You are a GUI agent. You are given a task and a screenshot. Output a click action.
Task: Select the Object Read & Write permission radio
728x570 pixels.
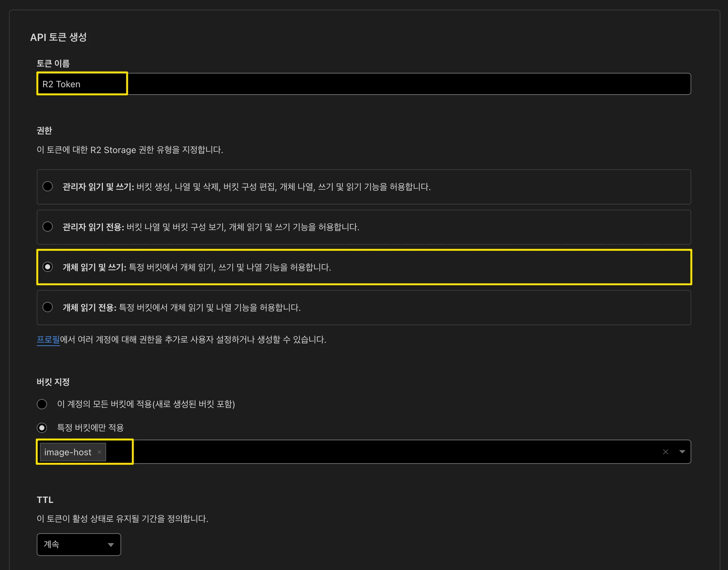point(48,267)
